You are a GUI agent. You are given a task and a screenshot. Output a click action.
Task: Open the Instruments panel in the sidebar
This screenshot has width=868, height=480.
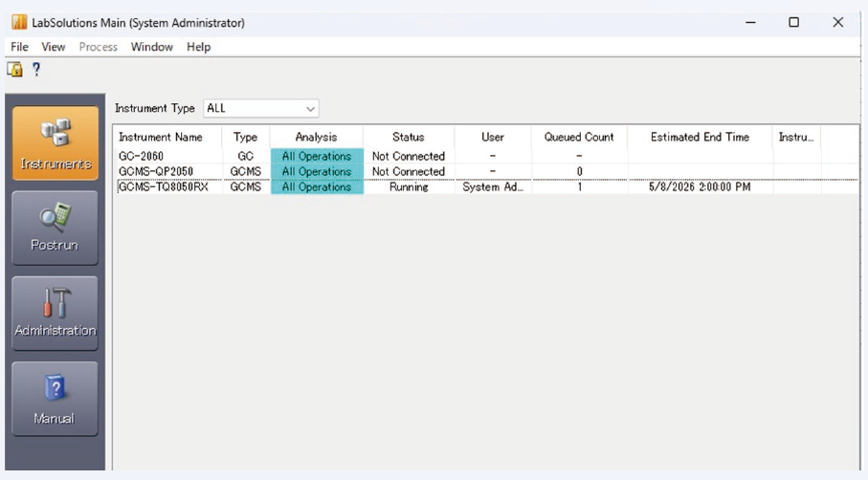(x=56, y=143)
